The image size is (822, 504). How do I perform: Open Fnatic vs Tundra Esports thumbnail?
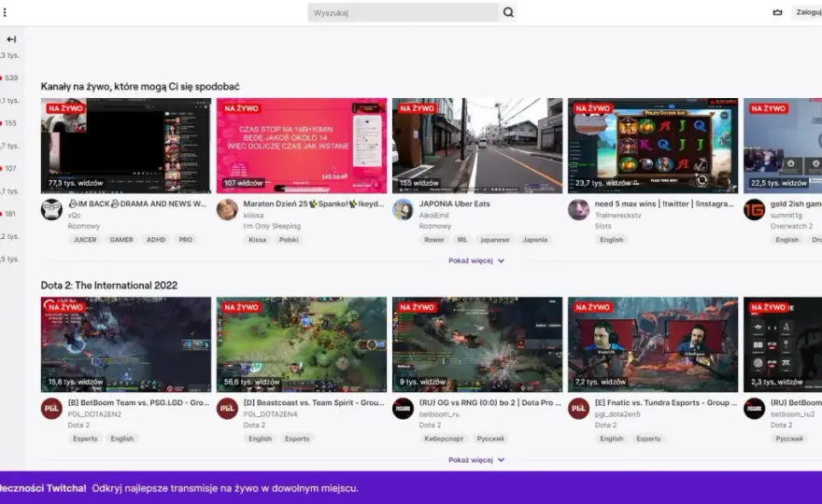click(653, 344)
